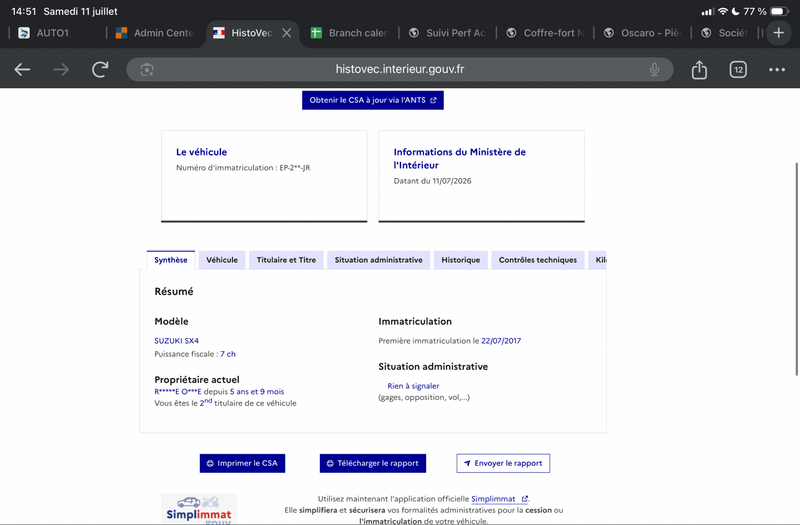Select the Synthèse tab
The height and width of the screenshot is (525, 800).
coord(171,260)
